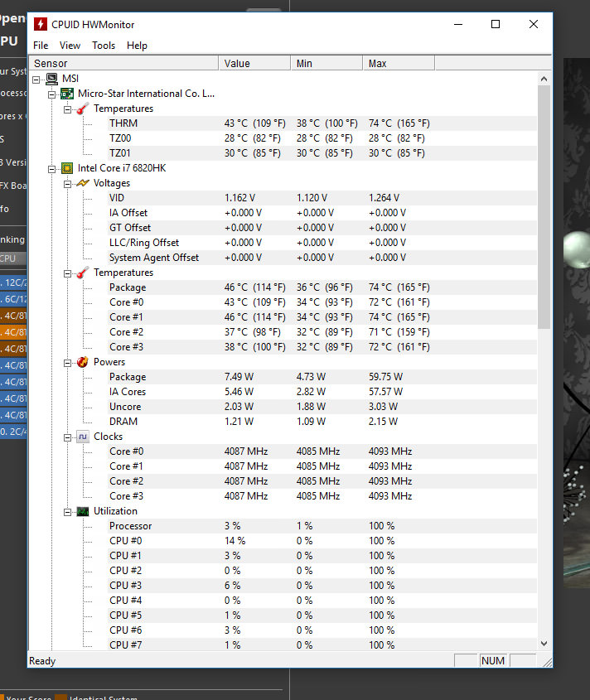The width and height of the screenshot is (590, 700).
Task: Open the File menu
Action: (x=41, y=45)
